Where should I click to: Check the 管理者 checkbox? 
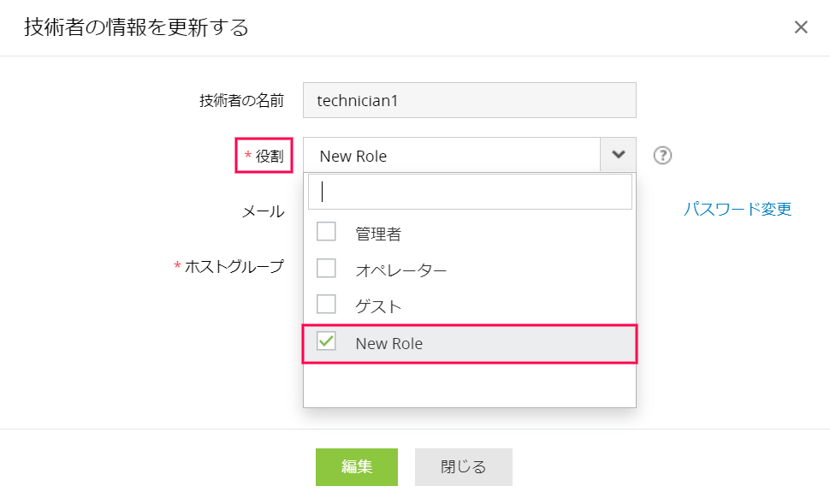tap(326, 232)
